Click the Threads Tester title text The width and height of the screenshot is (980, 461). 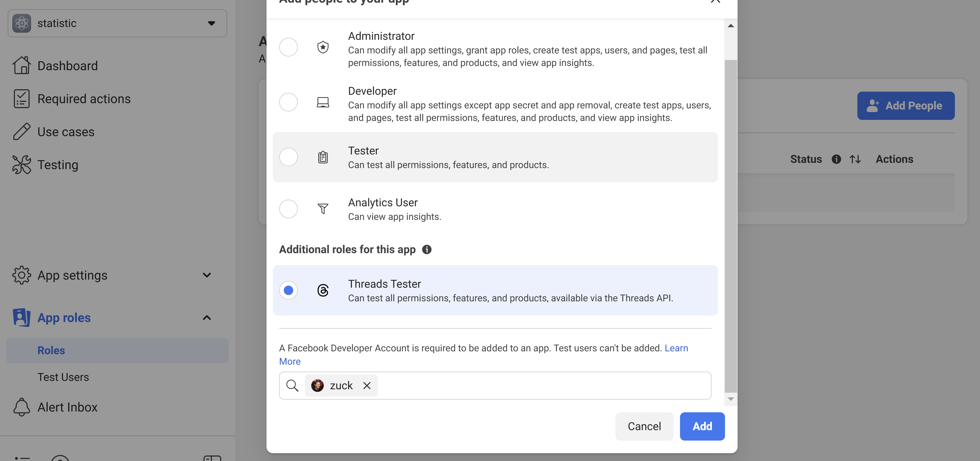tap(384, 284)
